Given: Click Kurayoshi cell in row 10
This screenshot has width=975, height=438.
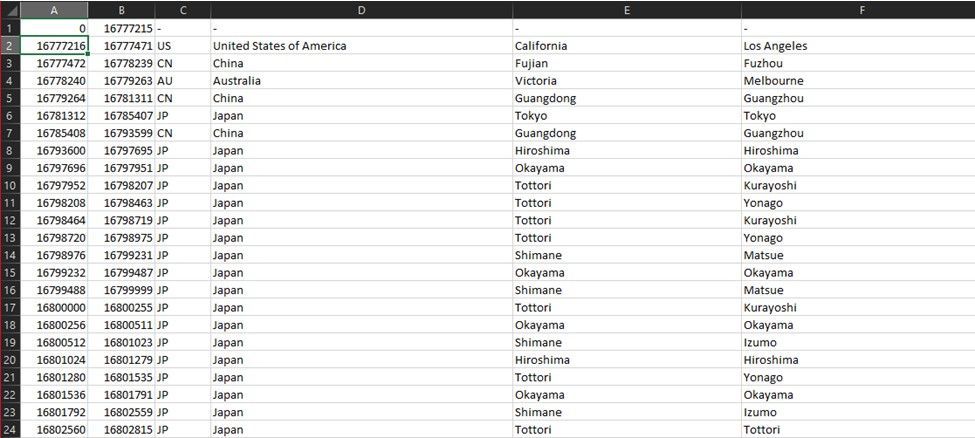Looking at the screenshot, I should (x=858, y=185).
